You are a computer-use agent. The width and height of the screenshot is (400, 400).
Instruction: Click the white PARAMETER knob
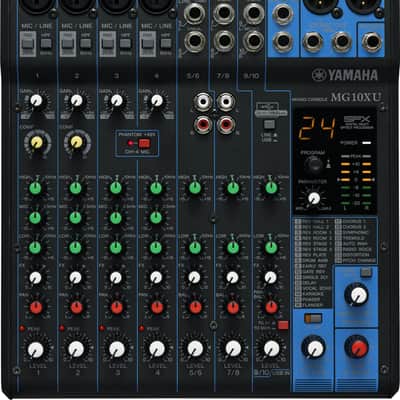(x=314, y=199)
